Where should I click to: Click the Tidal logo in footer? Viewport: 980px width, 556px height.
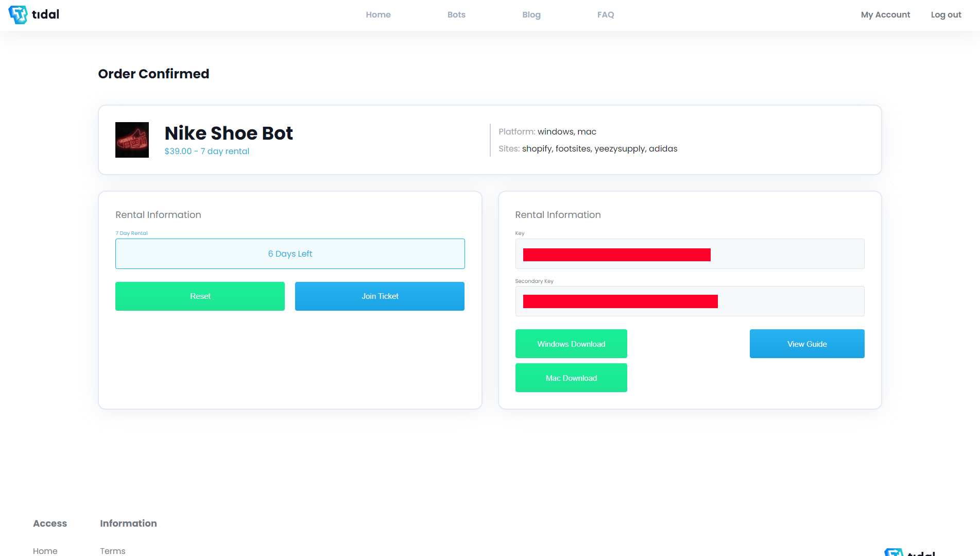(x=909, y=552)
